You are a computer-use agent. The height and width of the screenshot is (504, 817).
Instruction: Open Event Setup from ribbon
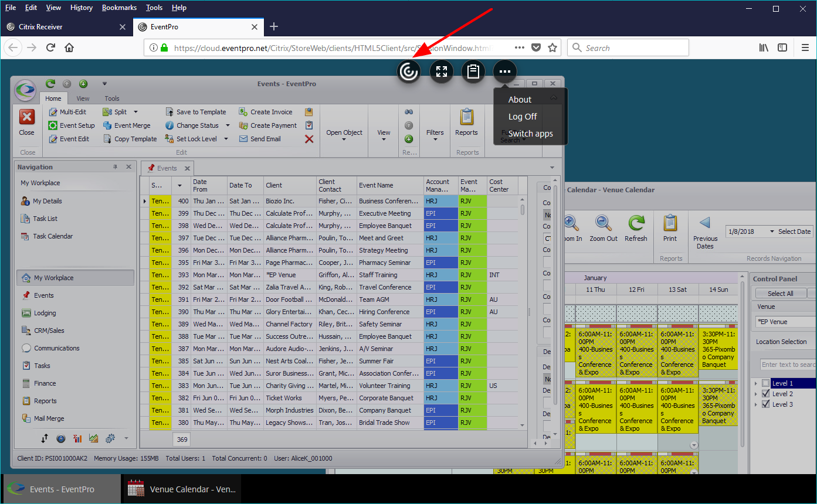[x=71, y=125]
